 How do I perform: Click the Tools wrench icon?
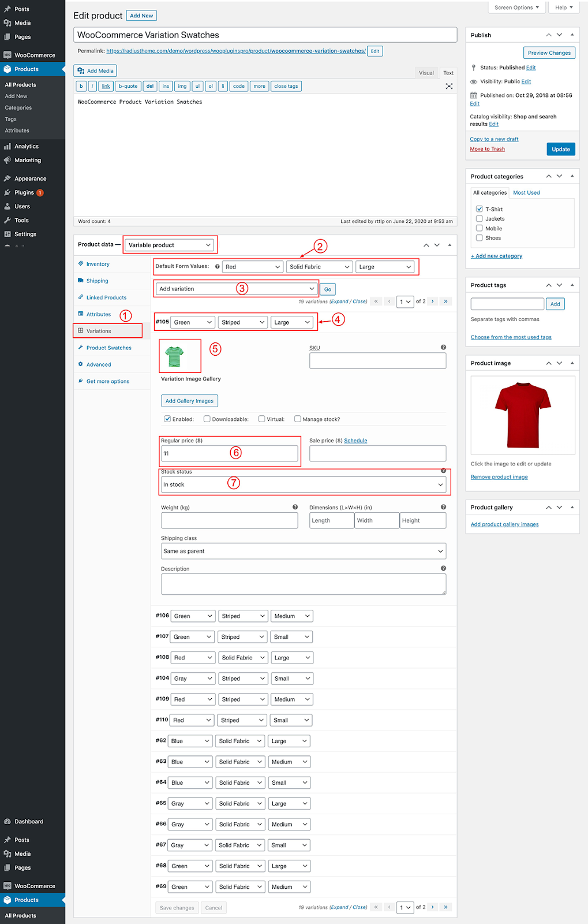click(8, 221)
